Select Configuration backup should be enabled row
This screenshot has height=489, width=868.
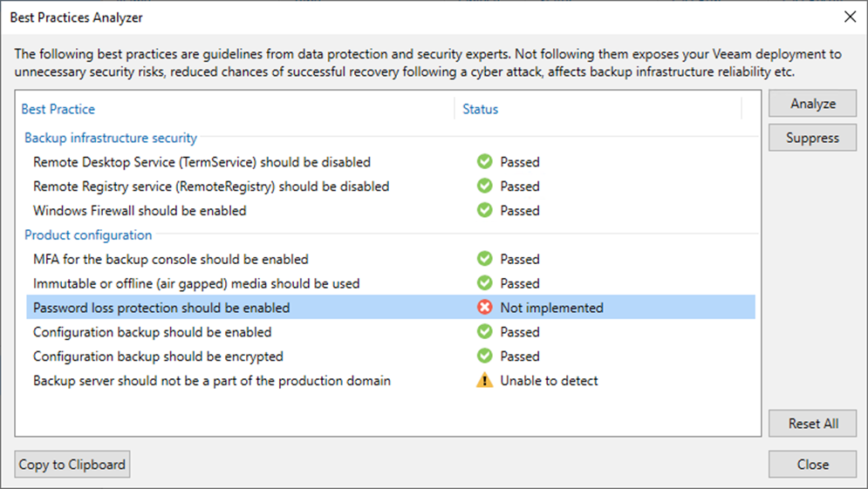pos(391,332)
